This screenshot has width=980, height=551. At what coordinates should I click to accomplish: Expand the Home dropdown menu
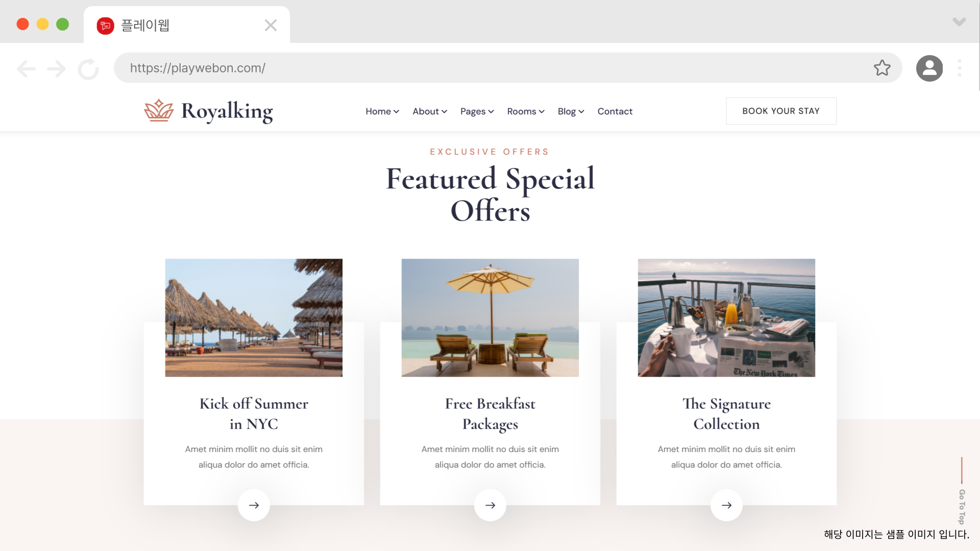click(382, 111)
